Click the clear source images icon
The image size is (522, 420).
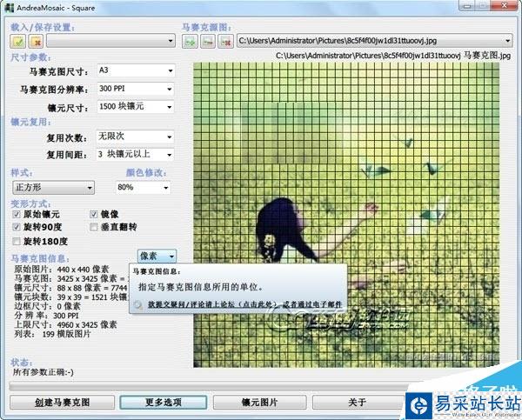pos(225,41)
